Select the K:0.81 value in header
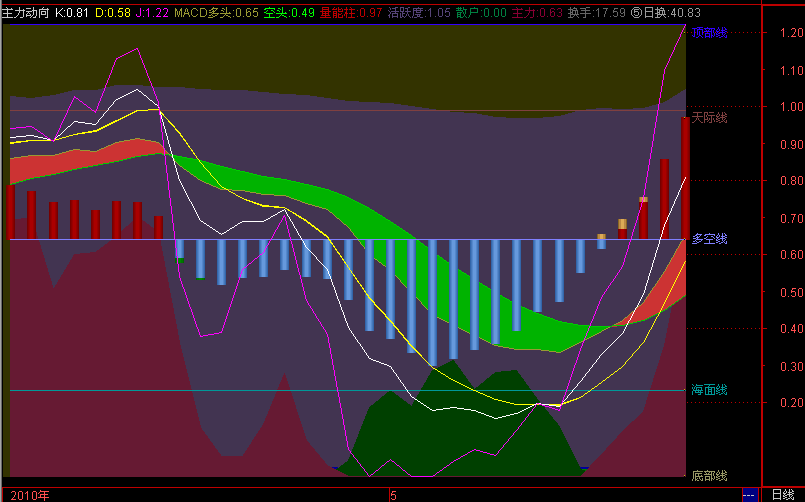Viewport: 805px width, 502px height. (72, 13)
